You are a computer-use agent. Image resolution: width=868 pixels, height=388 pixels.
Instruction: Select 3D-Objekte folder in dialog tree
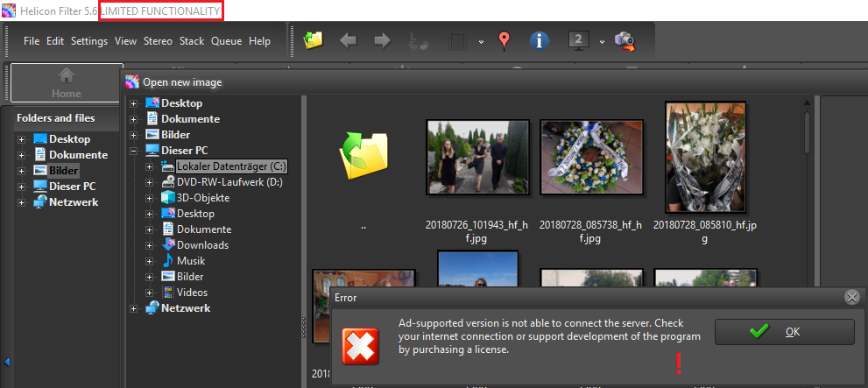click(x=203, y=198)
